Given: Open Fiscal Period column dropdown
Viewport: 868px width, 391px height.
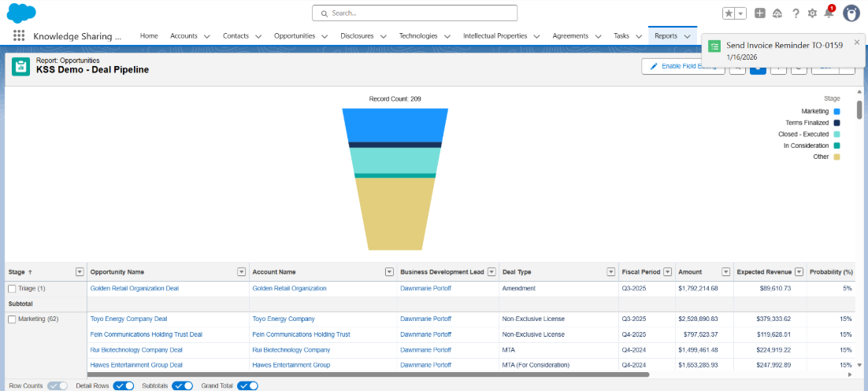Looking at the screenshot, I should coord(668,272).
